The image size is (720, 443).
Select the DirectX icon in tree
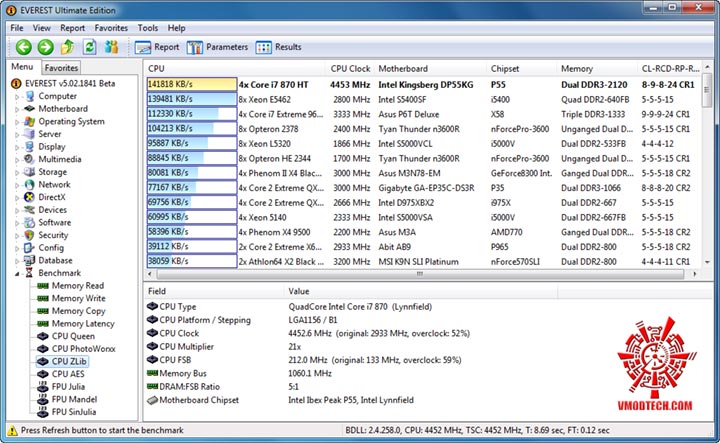click(29, 197)
